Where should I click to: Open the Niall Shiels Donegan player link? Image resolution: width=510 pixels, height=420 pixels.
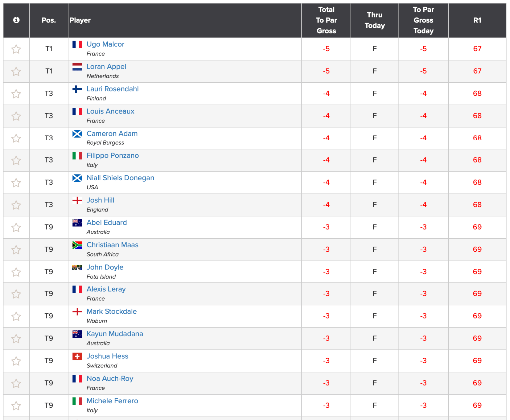coord(120,178)
